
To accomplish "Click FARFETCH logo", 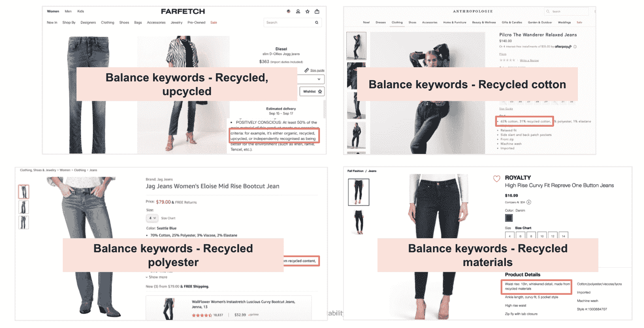I will click(x=183, y=11).
